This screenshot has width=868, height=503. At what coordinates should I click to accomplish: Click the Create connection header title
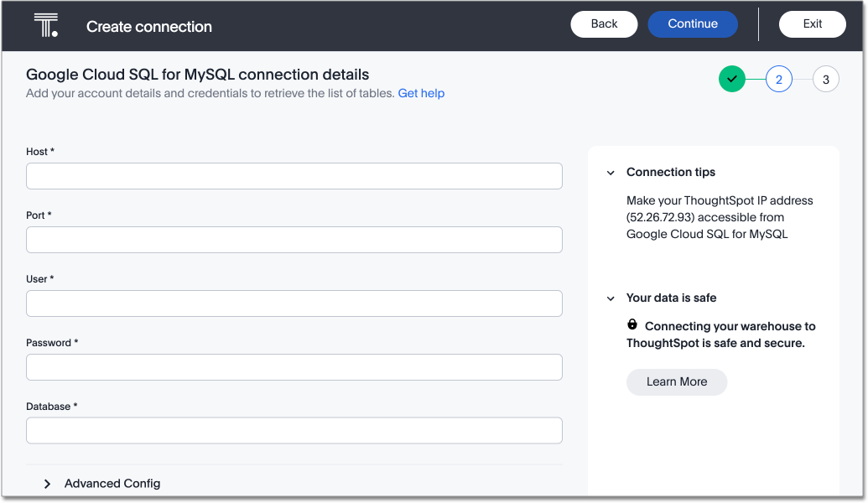click(149, 27)
